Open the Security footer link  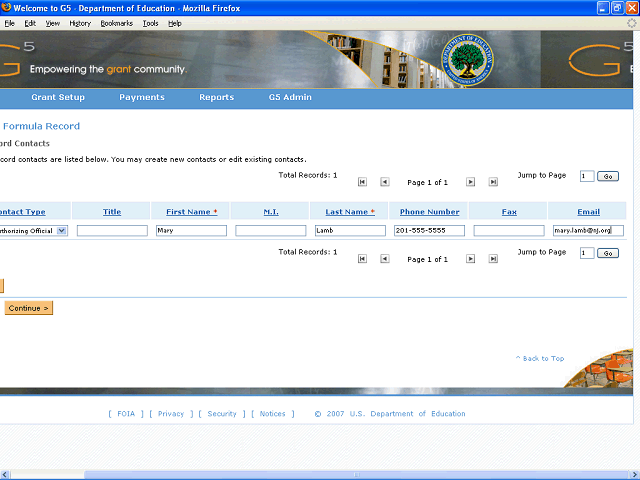222,414
